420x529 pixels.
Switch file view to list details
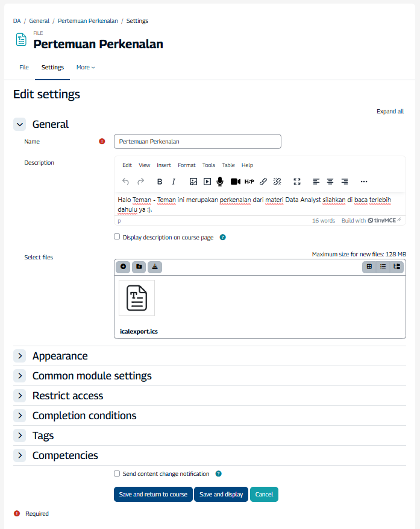pyautogui.click(x=383, y=266)
